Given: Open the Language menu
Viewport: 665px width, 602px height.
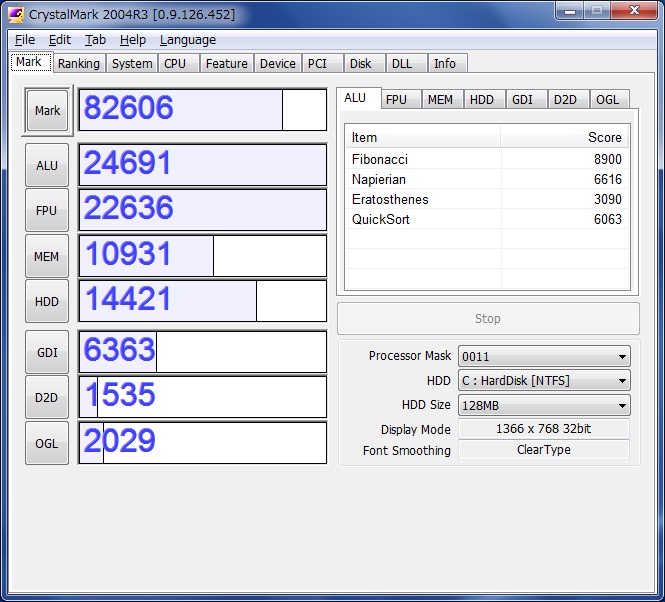Looking at the screenshot, I should point(188,40).
